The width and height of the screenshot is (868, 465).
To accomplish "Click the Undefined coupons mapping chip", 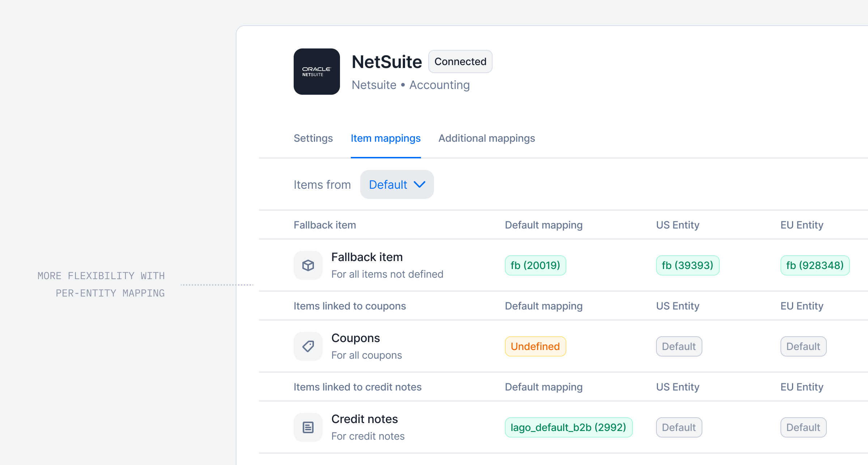I will click(x=535, y=346).
